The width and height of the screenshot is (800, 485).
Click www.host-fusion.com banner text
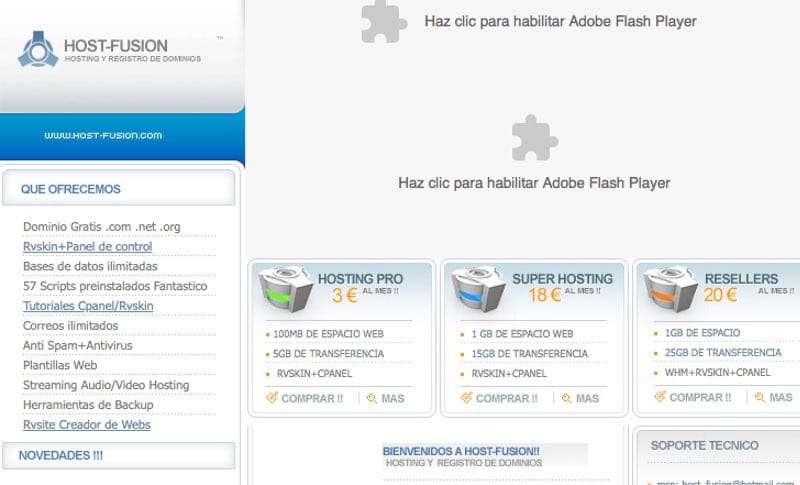(x=103, y=136)
